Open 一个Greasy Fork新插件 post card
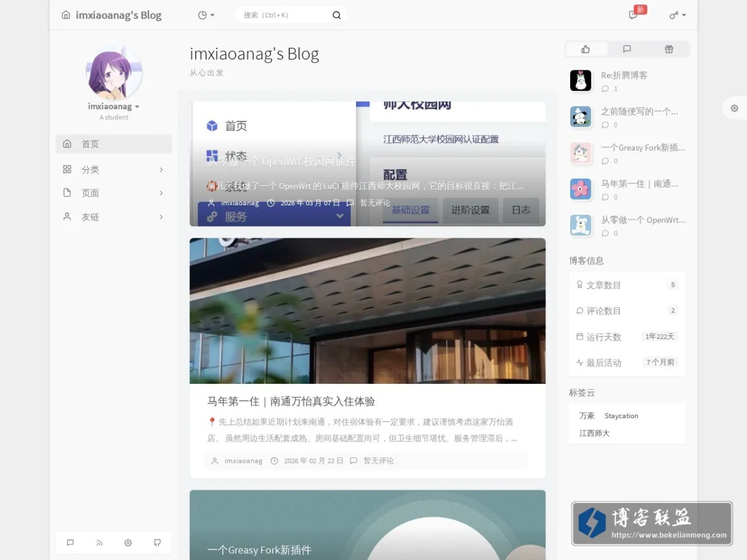This screenshot has height=560, width=747. pos(367,525)
